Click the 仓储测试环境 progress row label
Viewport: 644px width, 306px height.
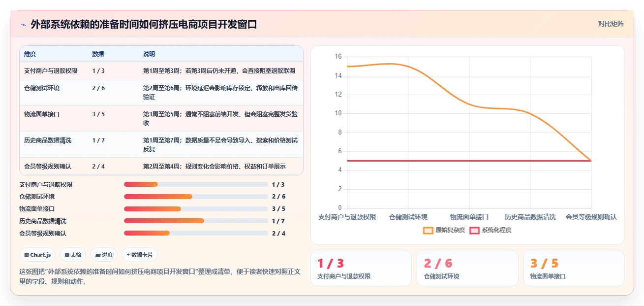click(x=37, y=196)
